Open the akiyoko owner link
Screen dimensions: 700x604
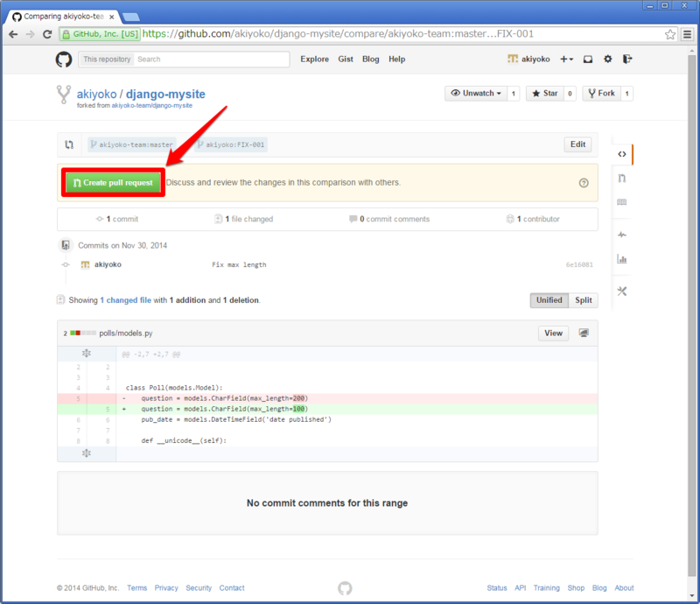(96, 95)
